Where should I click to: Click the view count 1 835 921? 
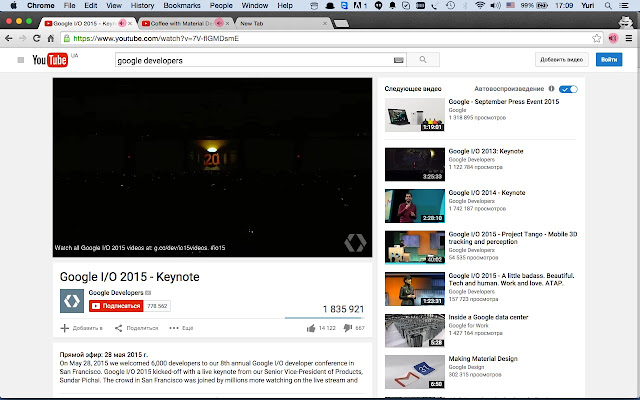[x=343, y=309]
